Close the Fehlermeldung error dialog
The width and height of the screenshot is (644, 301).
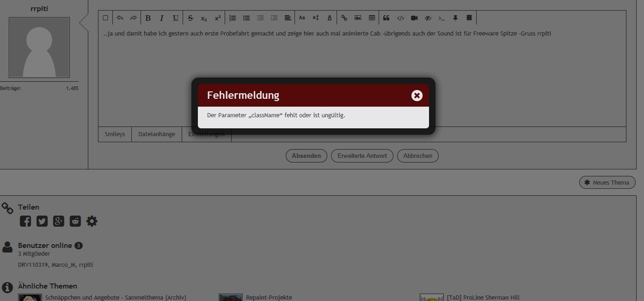[417, 96]
